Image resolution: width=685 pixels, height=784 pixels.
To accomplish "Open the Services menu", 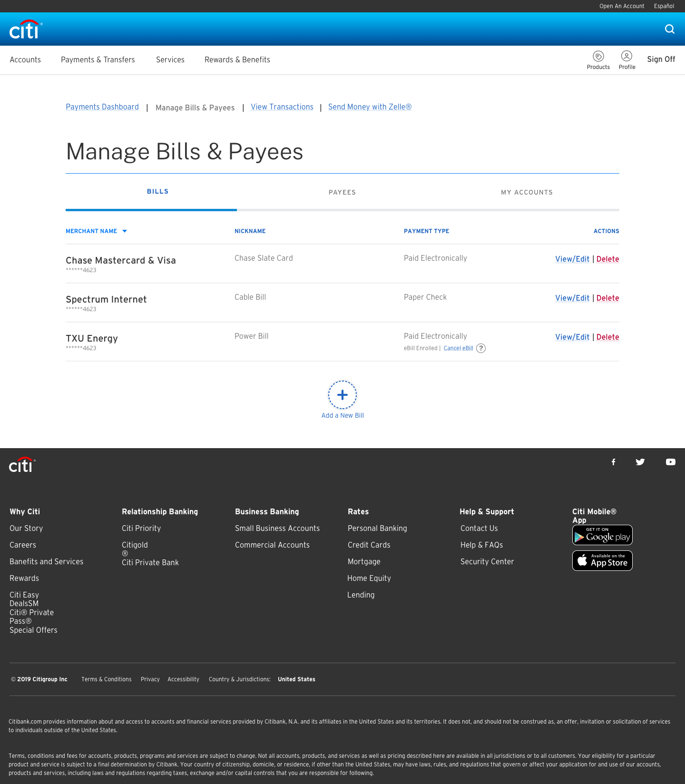I will [x=170, y=59].
